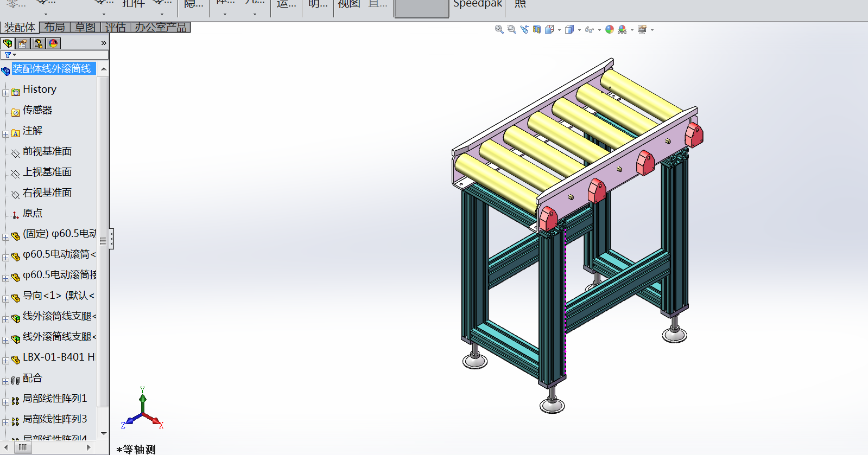
Task: Click the View Settings monitor icon
Action: (x=642, y=29)
